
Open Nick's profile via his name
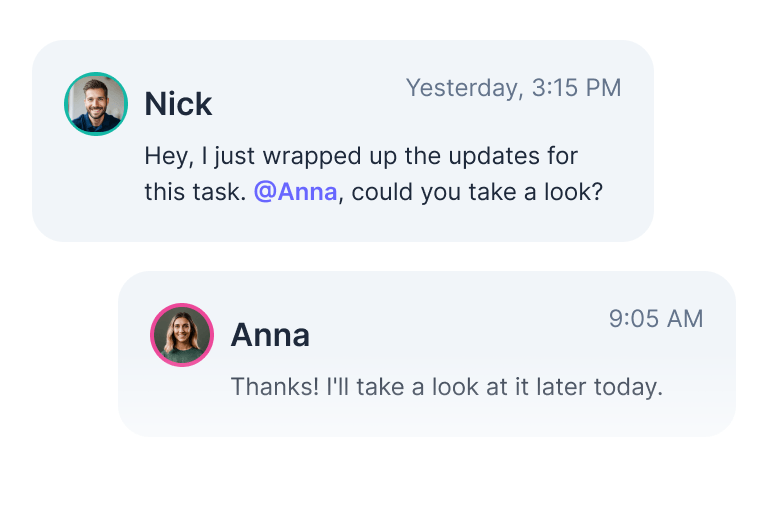click(x=178, y=104)
